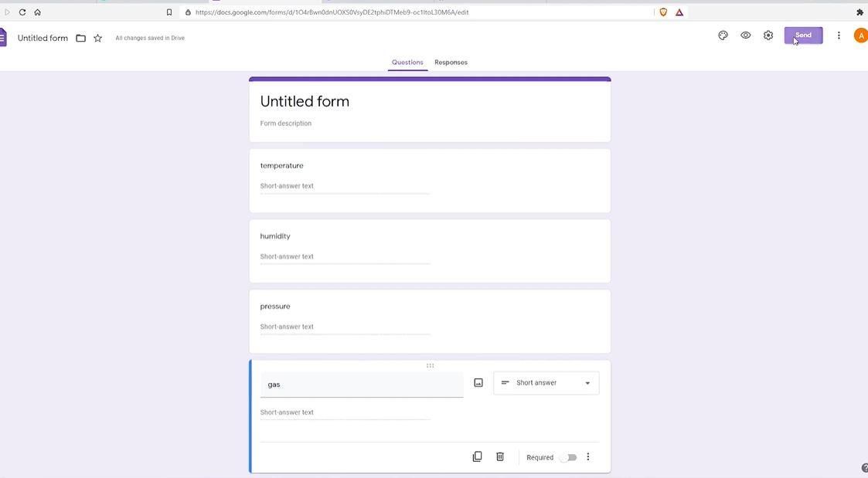868x478 pixels.
Task: Click the Send button
Action: [803, 36]
